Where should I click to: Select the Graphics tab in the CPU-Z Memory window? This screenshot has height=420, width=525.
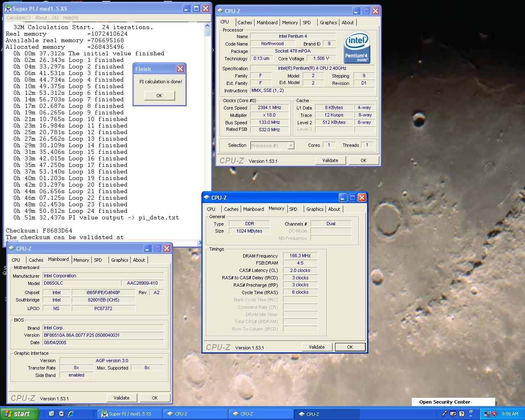(x=315, y=209)
